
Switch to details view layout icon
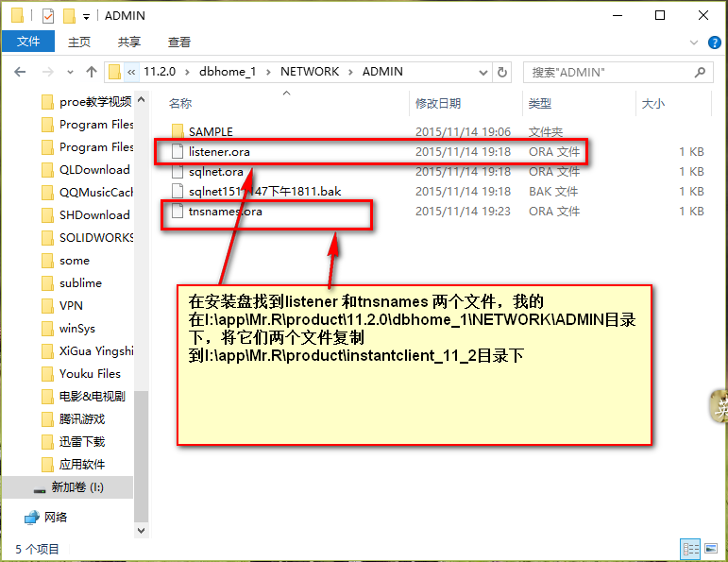(690, 550)
